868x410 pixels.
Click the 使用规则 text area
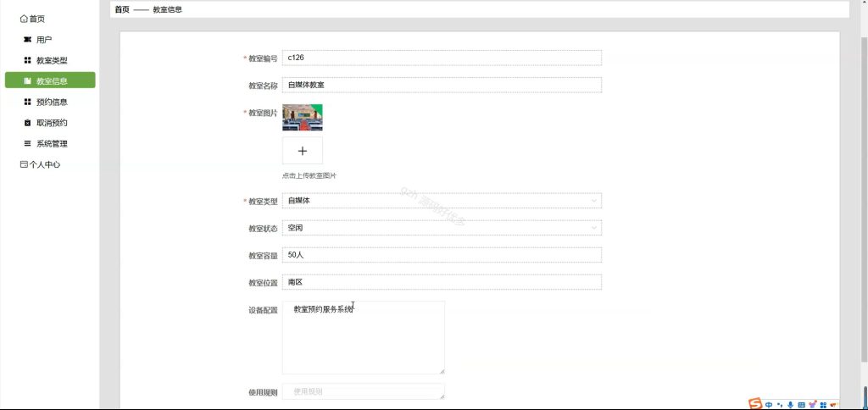[363, 391]
